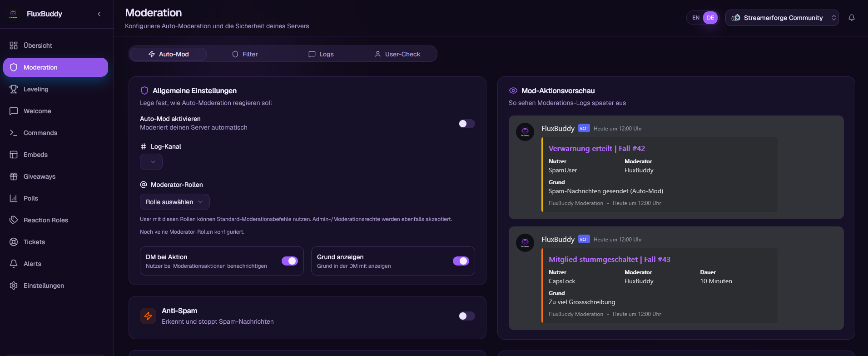The width and height of the screenshot is (868, 356).
Task: Click the shield icon beside Allgemeine Einstellungen
Action: (144, 90)
